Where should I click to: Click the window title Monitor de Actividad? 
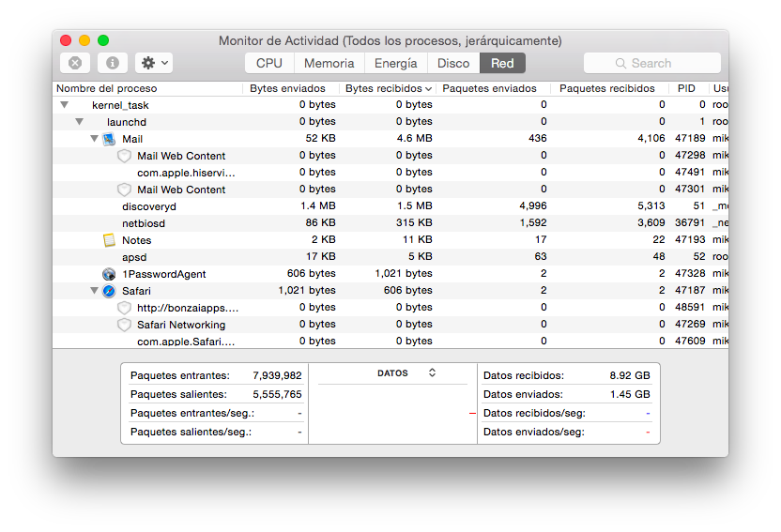tap(390, 40)
